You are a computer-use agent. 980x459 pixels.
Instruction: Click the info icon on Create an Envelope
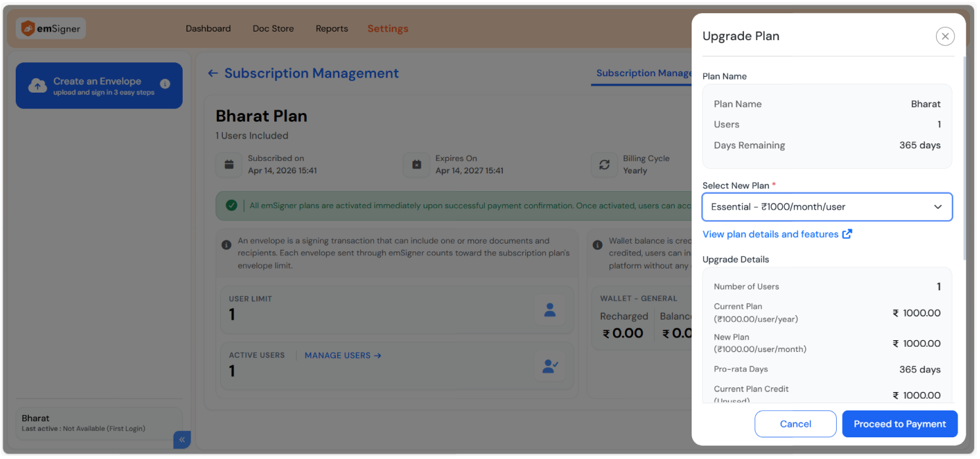[x=165, y=84]
